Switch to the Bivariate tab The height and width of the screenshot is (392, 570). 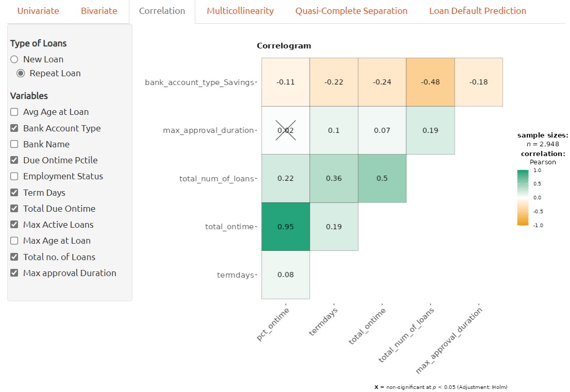pyautogui.click(x=99, y=11)
